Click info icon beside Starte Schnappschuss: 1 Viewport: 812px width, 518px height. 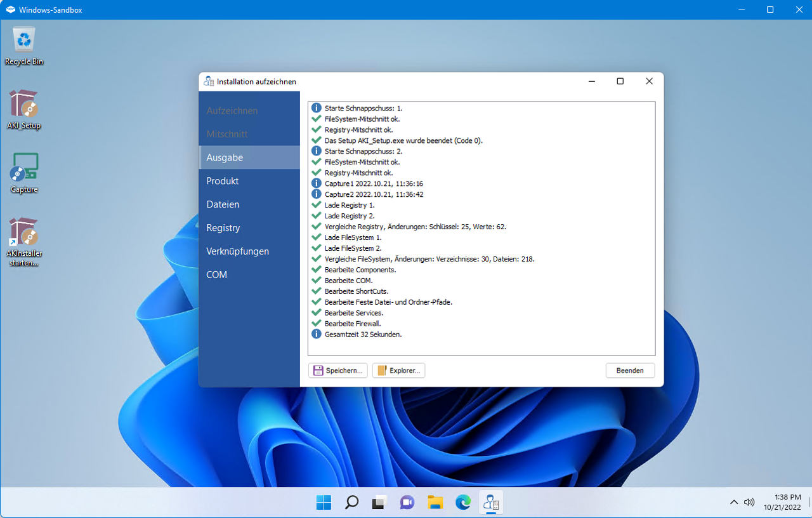tap(317, 108)
